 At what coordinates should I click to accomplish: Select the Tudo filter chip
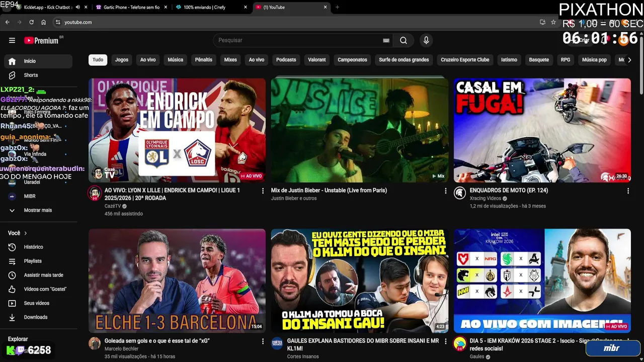pos(98,60)
